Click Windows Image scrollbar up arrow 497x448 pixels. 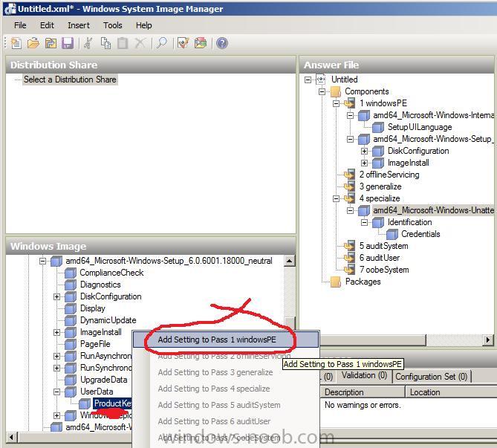pyautogui.click(x=289, y=261)
